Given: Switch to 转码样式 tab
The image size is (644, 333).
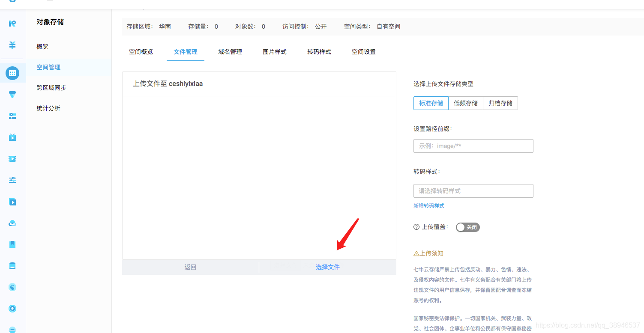Looking at the screenshot, I should click(x=319, y=52).
